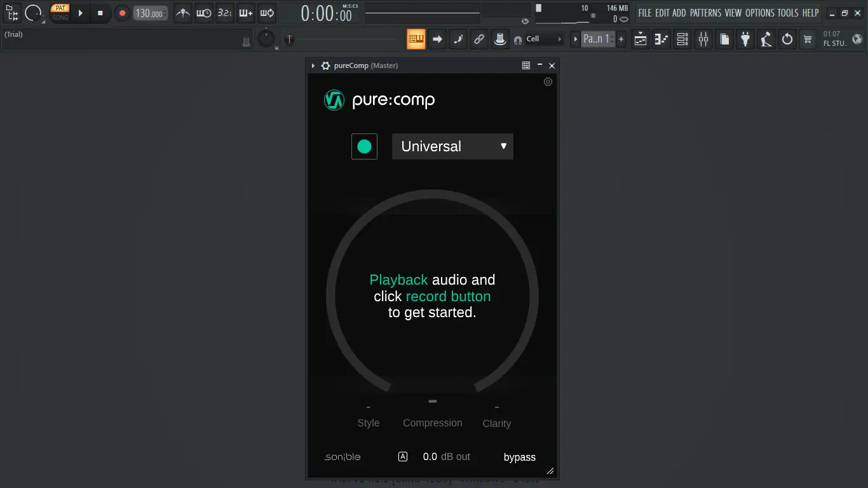Open the Mixer icon
The width and height of the screenshot is (868, 488).
703,39
